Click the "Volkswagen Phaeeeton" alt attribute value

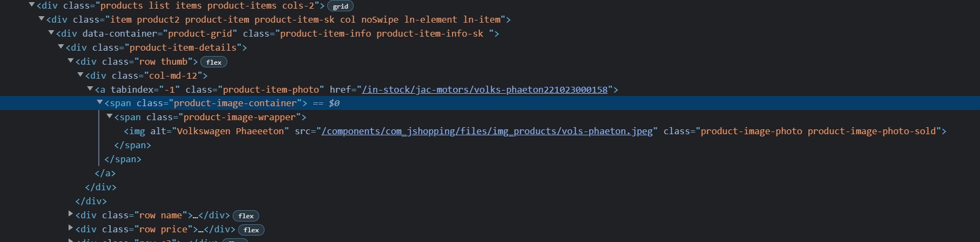tap(233, 131)
